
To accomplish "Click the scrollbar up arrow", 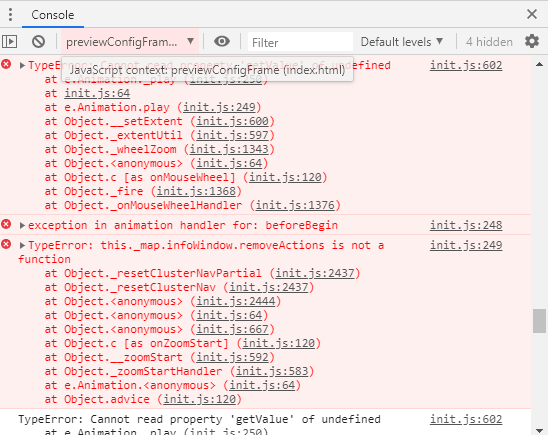I will click(539, 64).
